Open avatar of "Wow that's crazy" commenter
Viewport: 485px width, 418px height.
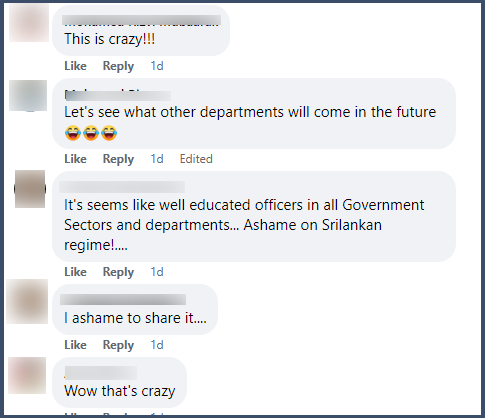click(27, 375)
